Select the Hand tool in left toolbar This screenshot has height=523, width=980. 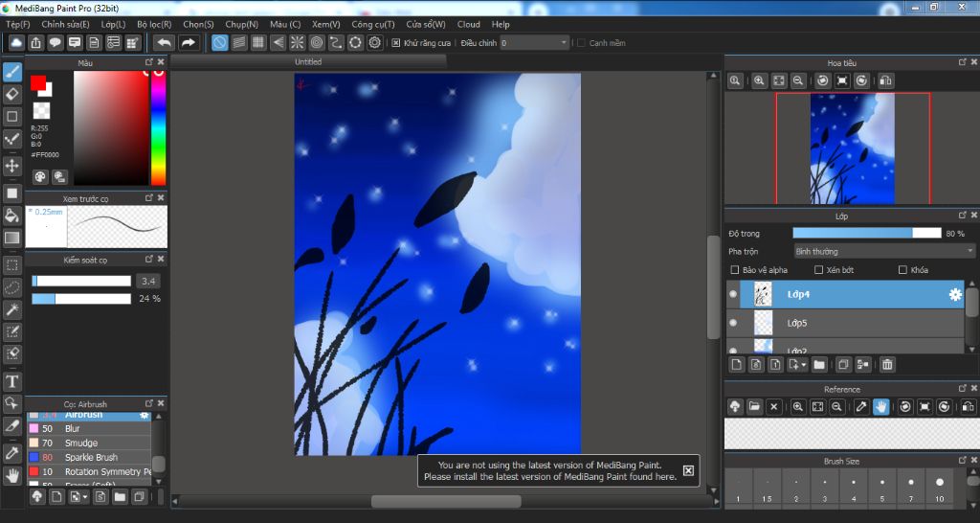coord(11,475)
